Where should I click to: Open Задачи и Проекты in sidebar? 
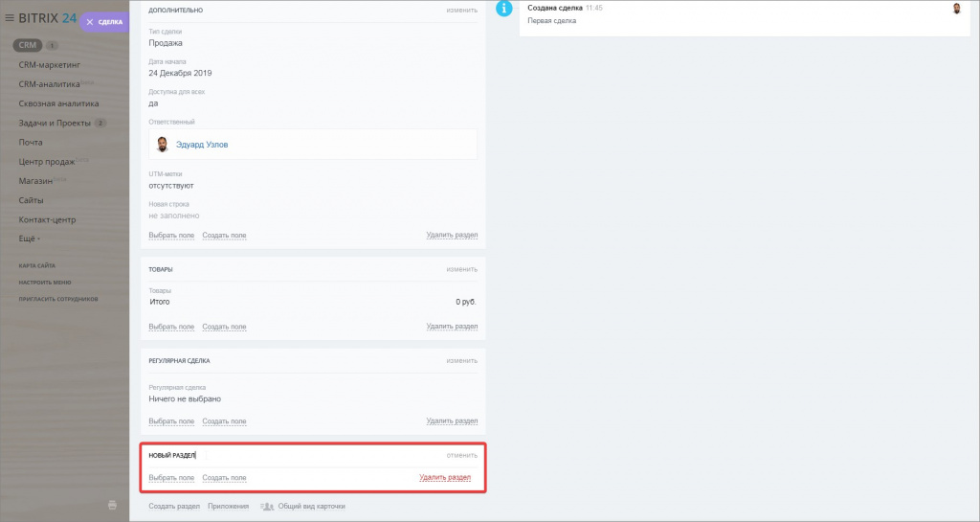pos(55,123)
